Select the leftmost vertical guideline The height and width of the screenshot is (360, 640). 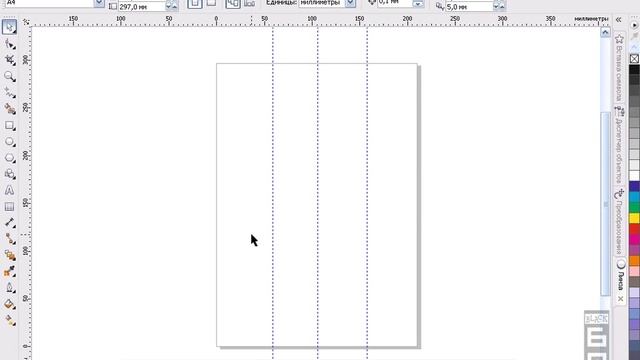pos(273,193)
